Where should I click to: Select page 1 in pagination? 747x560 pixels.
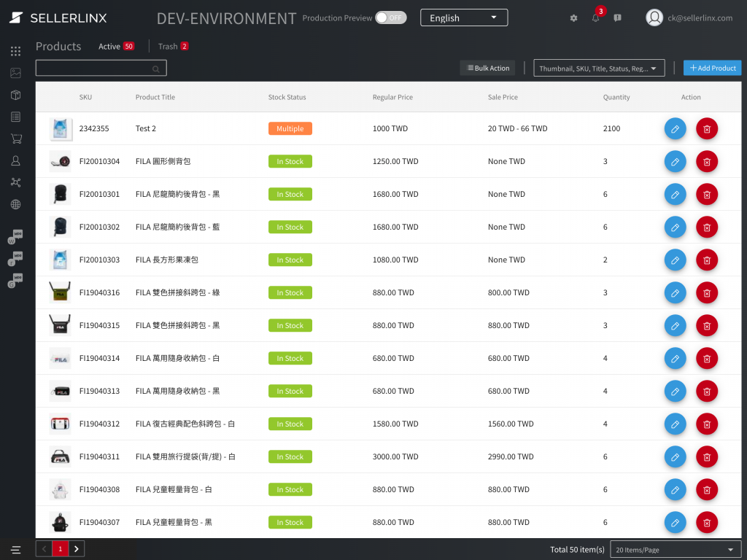pos(61,549)
